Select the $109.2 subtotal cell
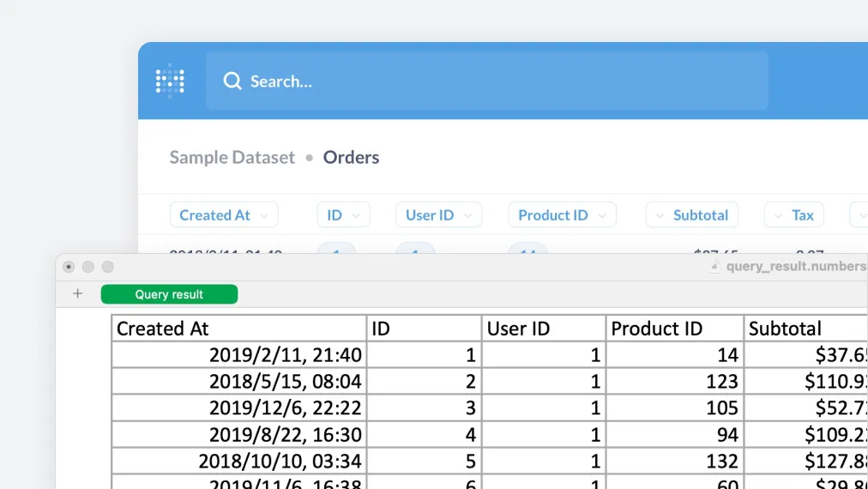 806,434
